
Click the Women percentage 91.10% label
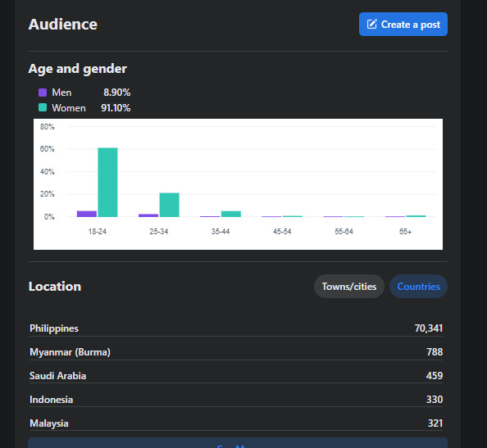pyautogui.click(x=116, y=108)
